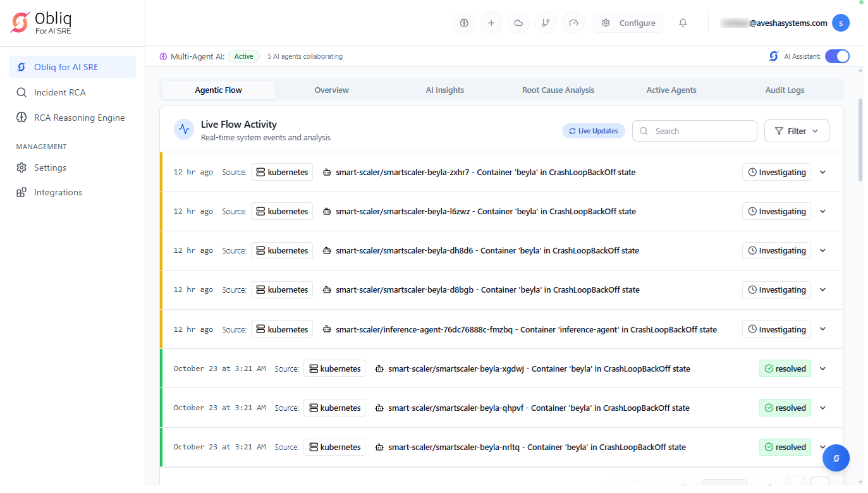868x493 pixels.
Task: Turn off the AI Assistant toggle
Action: point(837,56)
